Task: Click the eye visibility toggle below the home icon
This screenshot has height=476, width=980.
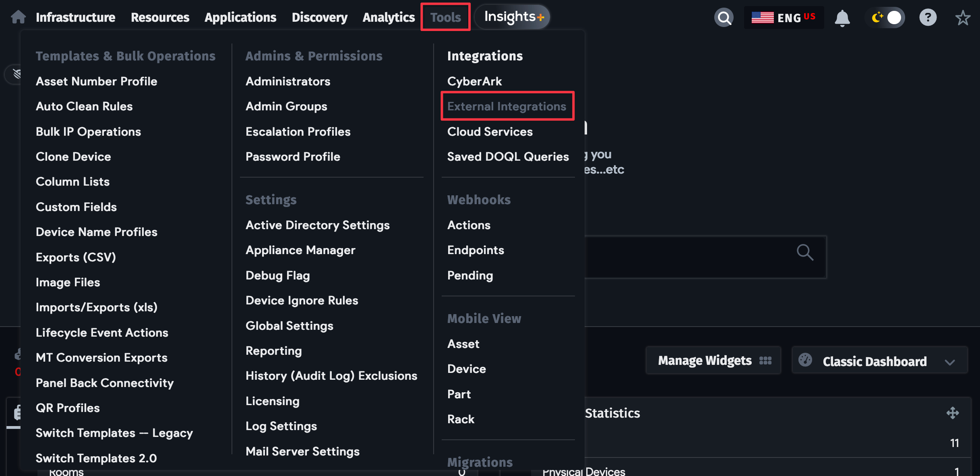Action: tap(15, 74)
